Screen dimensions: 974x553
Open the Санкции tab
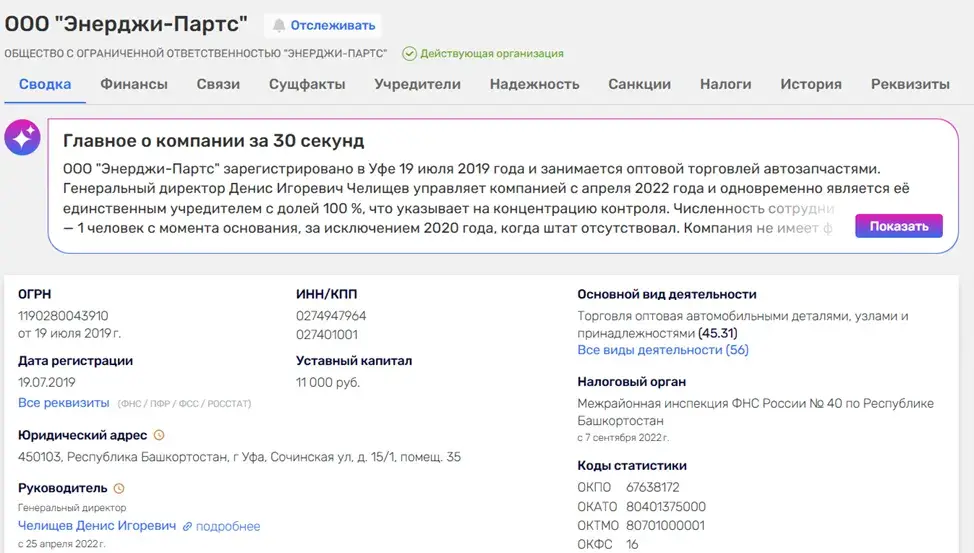(639, 84)
